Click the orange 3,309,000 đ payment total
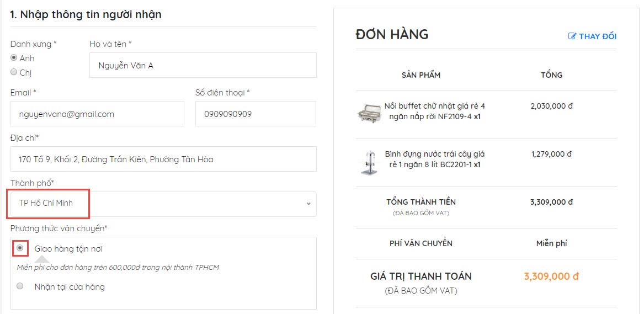 click(551, 276)
